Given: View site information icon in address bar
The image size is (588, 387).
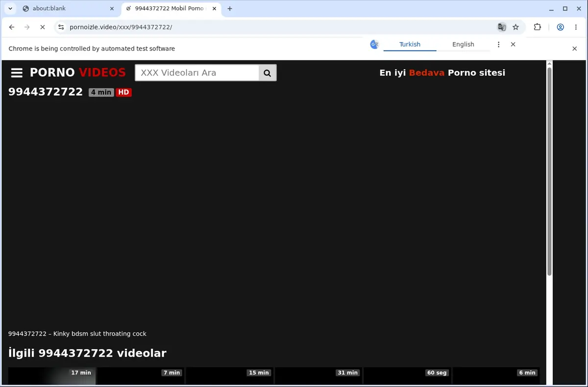Looking at the screenshot, I should click(61, 27).
